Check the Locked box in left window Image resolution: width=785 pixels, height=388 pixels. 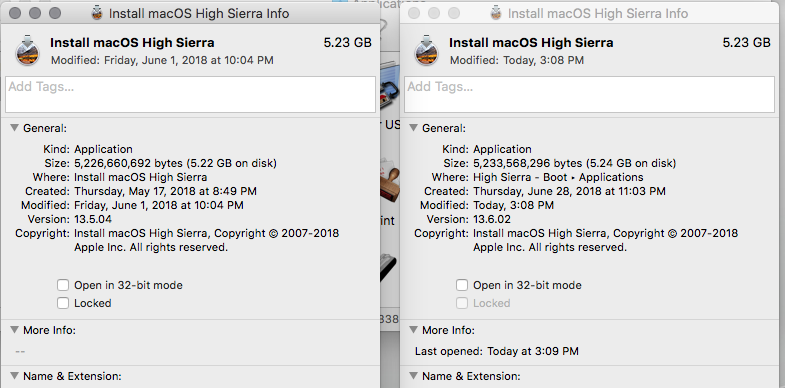(63, 303)
